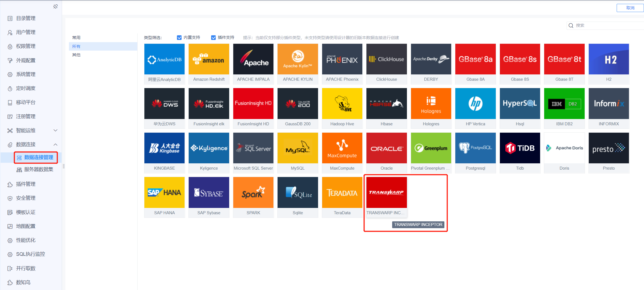Image resolution: width=644 pixels, height=290 pixels.
Task: Click the 搜索 search field
Action: tap(605, 25)
